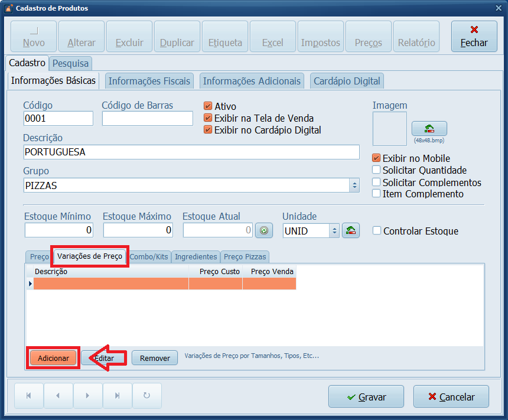
Task: Switch to Pesquisa tab
Action: pos(70,63)
